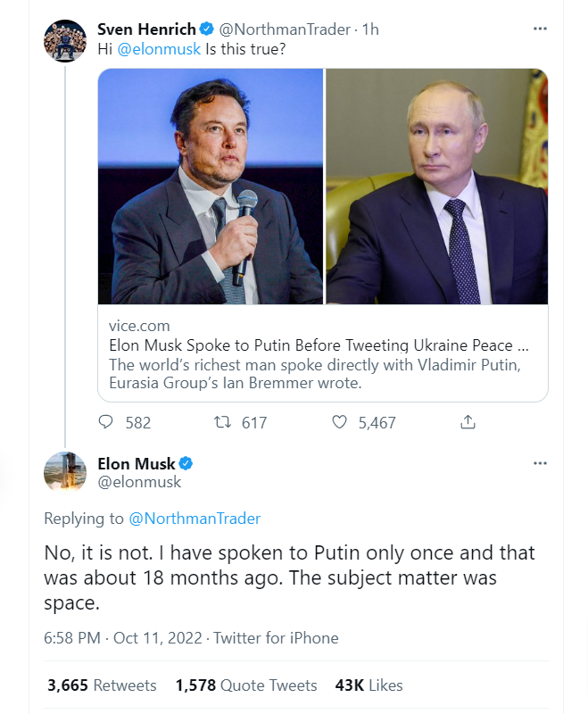Open the @NorthmanTrader link in Replying to
588x714 pixels.
[x=195, y=519]
